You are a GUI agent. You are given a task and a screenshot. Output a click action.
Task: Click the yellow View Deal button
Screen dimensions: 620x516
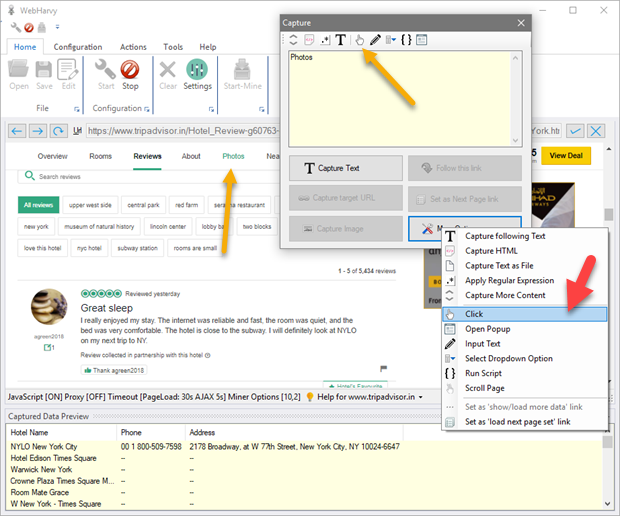point(566,156)
